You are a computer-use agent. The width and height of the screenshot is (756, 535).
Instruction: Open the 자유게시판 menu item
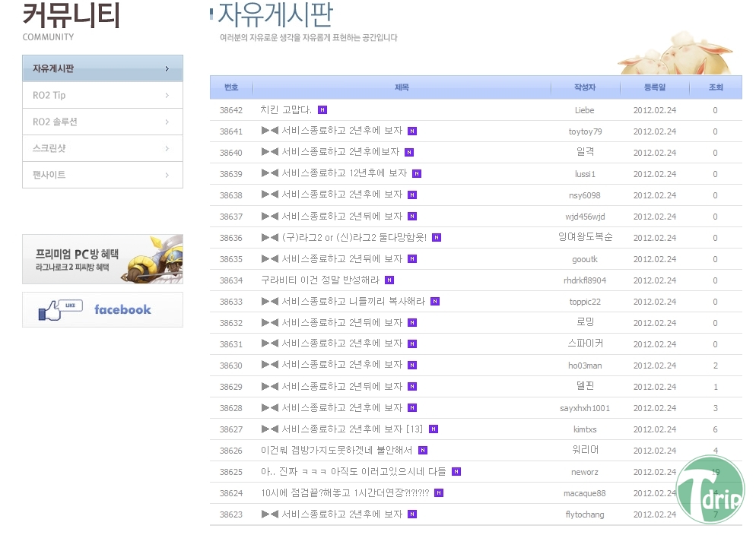coord(103,68)
